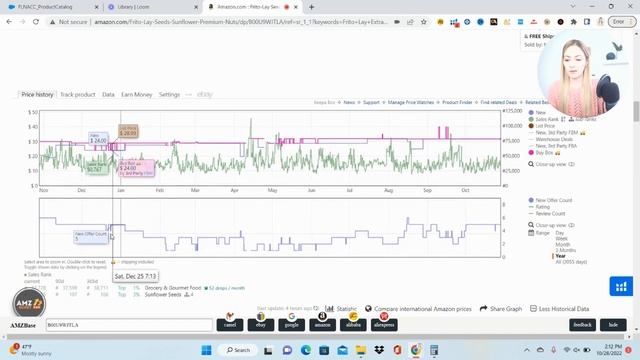
Task: Bookmark page with the star icon
Action: (x=424, y=22)
